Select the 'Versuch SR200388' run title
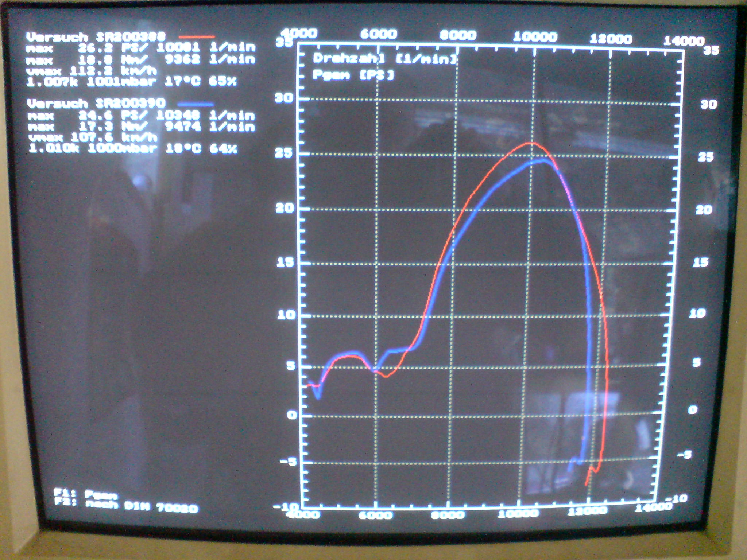The image size is (747, 560). (96, 37)
